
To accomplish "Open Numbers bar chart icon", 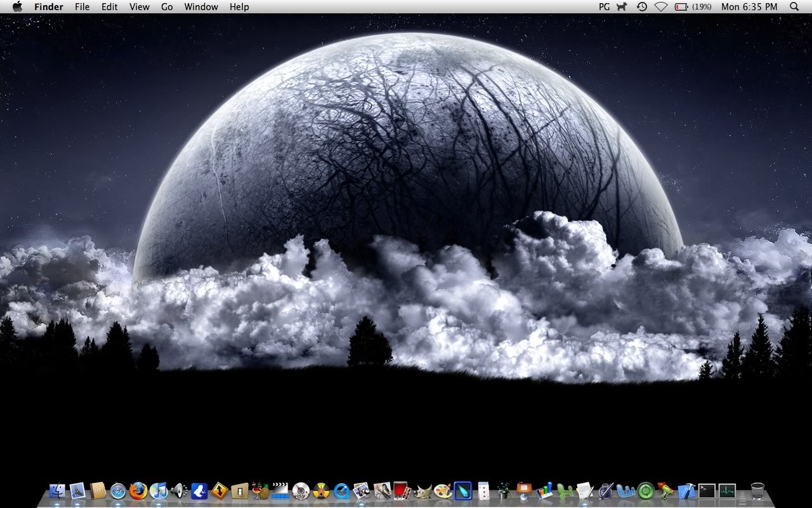I will [x=544, y=490].
